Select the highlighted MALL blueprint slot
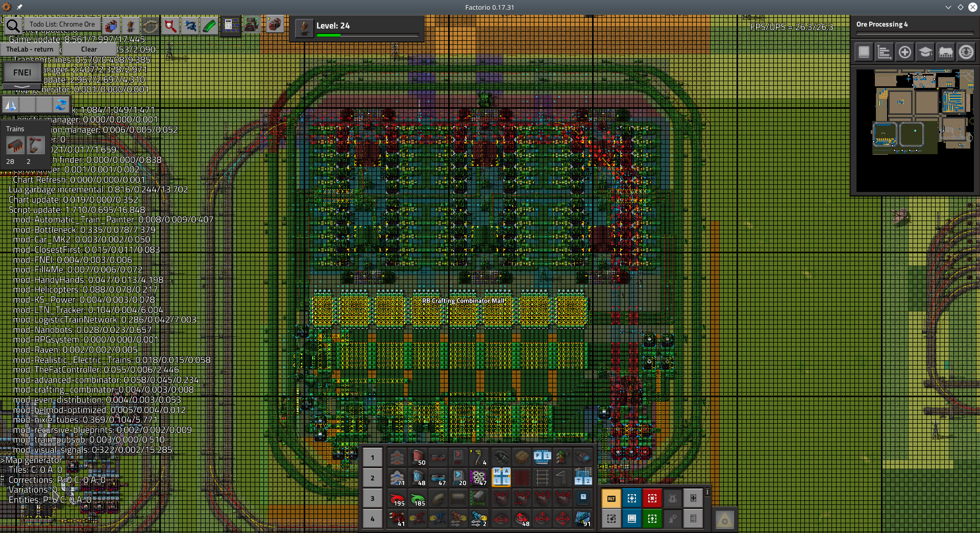 [x=501, y=478]
